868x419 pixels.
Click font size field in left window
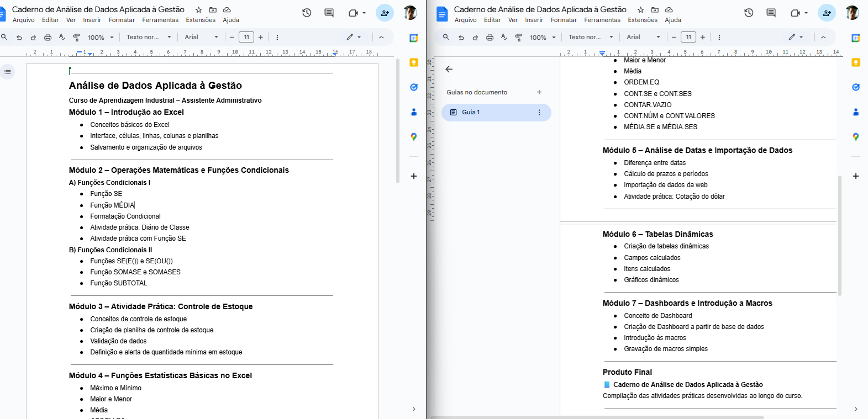246,37
